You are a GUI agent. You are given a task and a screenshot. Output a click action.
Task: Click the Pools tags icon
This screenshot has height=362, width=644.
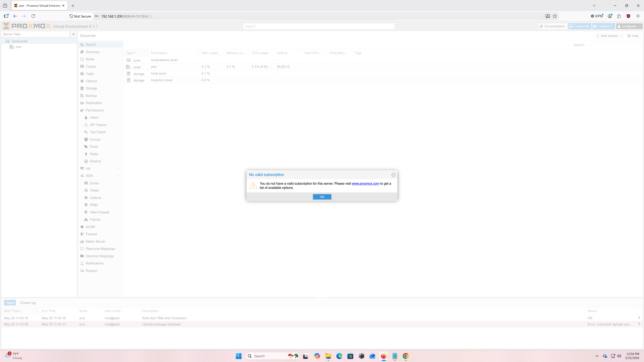point(86,147)
